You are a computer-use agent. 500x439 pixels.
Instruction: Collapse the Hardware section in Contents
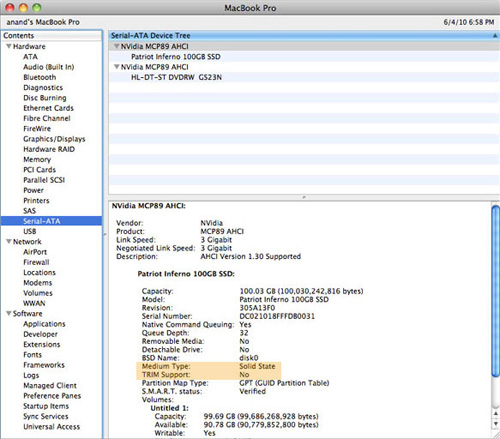(x=9, y=46)
